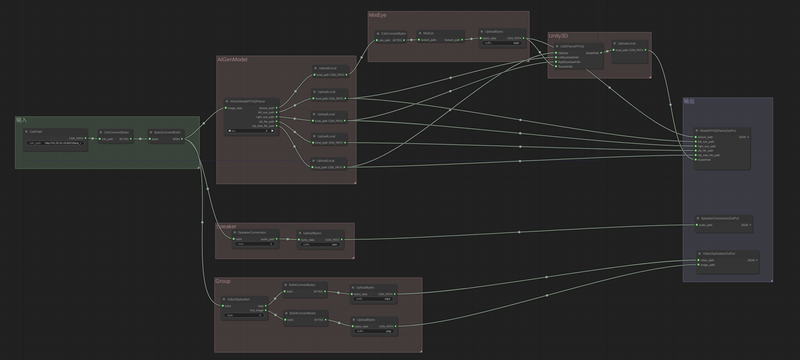Click the B64 output port of BytesConvertBase64

[x=183, y=139]
